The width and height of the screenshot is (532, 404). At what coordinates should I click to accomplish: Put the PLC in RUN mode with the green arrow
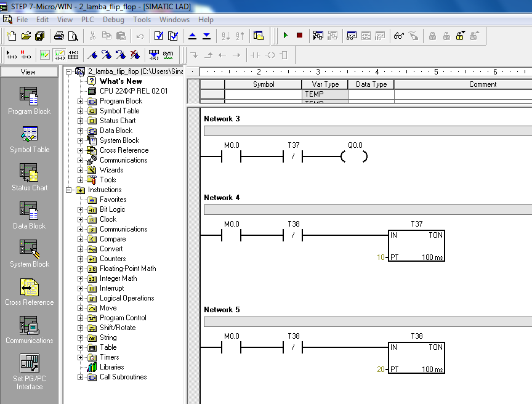[x=285, y=35]
